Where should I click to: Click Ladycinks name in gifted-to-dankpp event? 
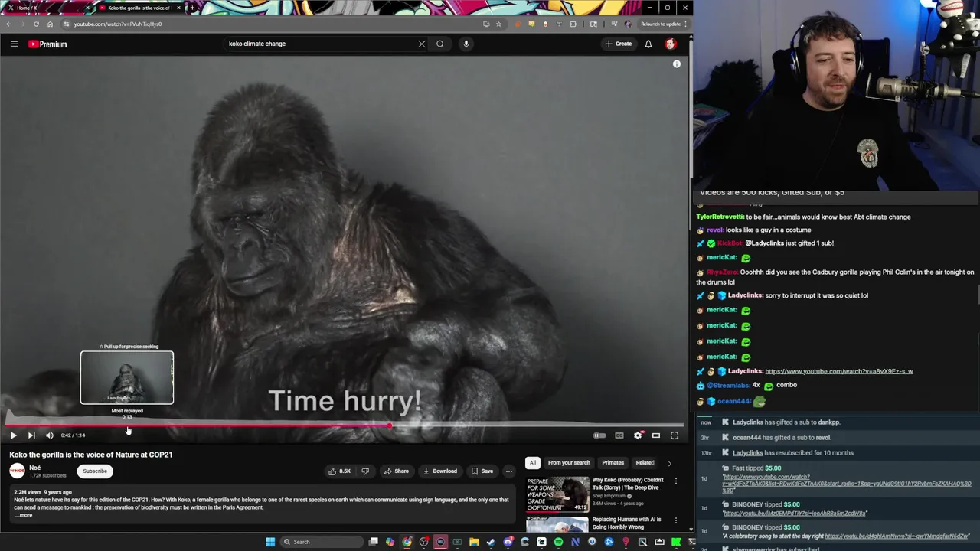748,422
